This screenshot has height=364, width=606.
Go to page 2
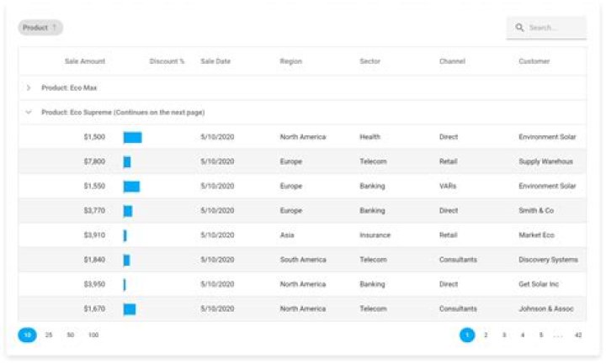click(x=486, y=335)
